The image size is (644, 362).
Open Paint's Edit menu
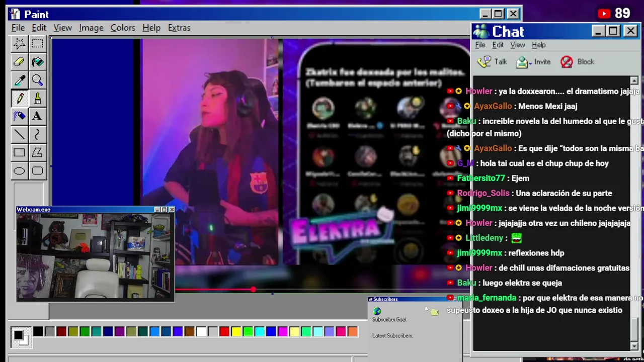pyautogui.click(x=39, y=28)
